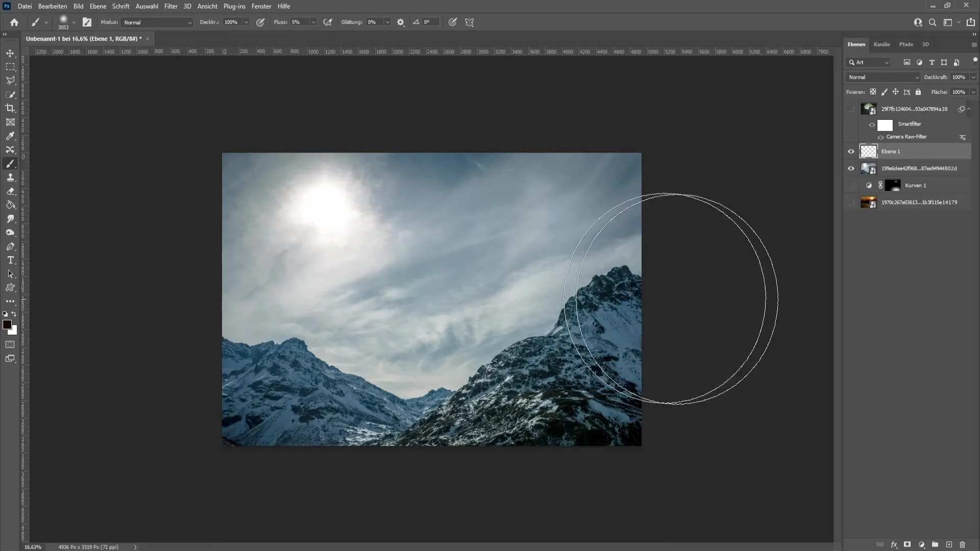The image size is (980, 551).
Task: Open the brush preset picker
Action: point(74,22)
